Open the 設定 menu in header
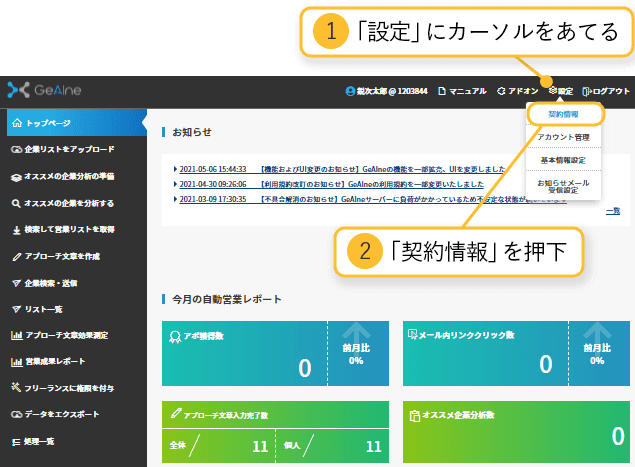The image size is (635, 467). (561, 91)
